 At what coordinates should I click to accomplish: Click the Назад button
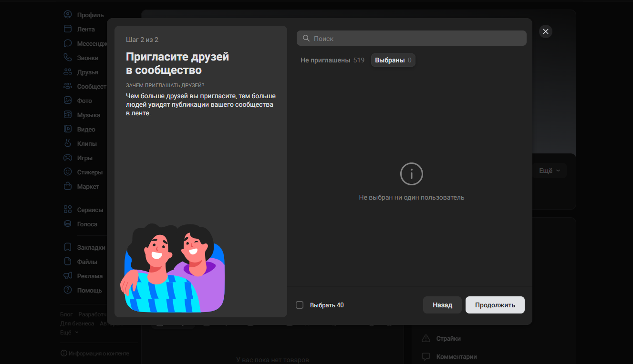coord(442,305)
